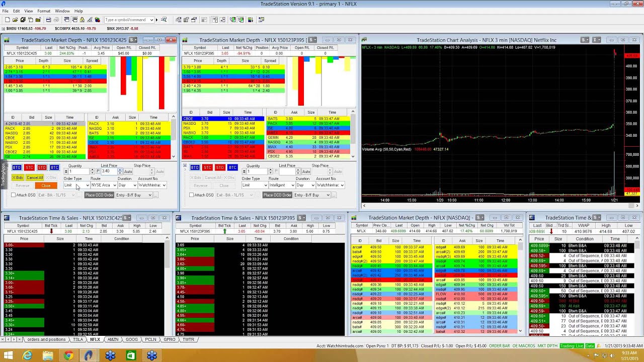Open Duration dropdown in NFLX 150123P395 order bar
Viewport: 644px width, 362px height.
tap(313, 185)
